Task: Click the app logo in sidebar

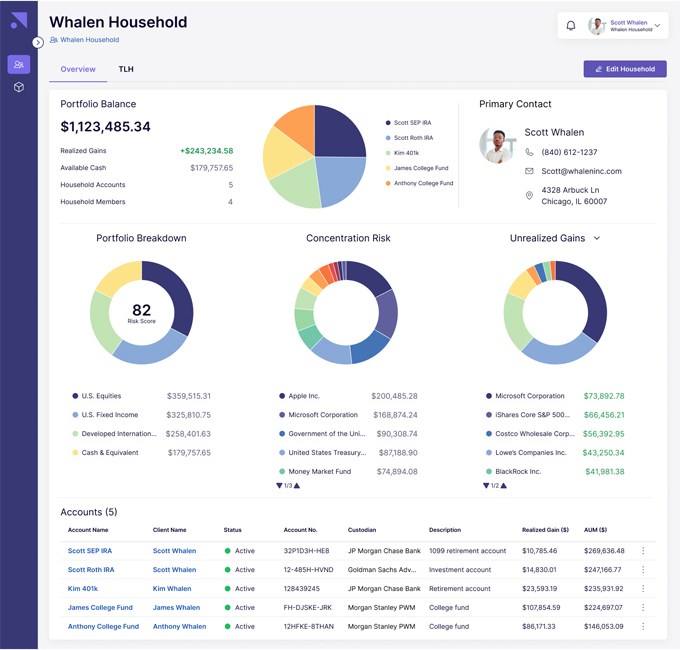Action: coord(18,21)
